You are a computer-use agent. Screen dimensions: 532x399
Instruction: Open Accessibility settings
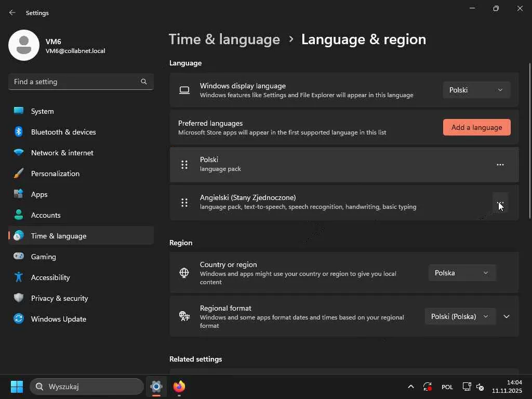click(x=81, y=277)
